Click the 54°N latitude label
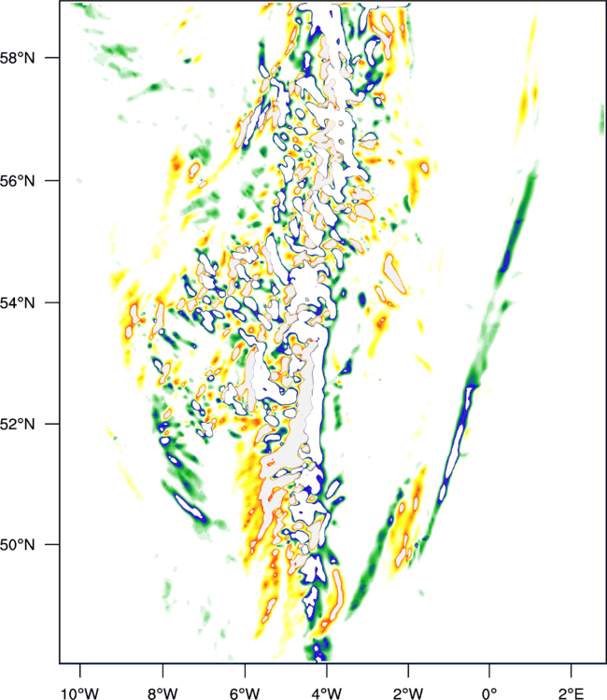The width and height of the screenshot is (607, 700). (17, 302)
